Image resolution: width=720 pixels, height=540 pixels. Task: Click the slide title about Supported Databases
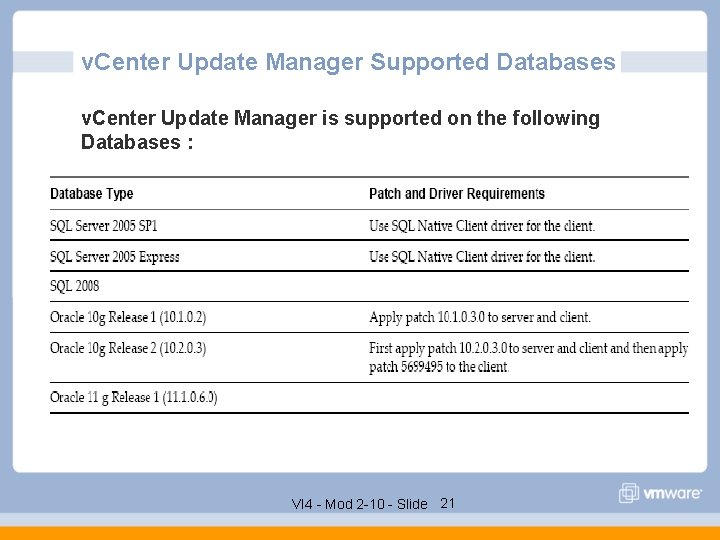(x=348, y=62)
